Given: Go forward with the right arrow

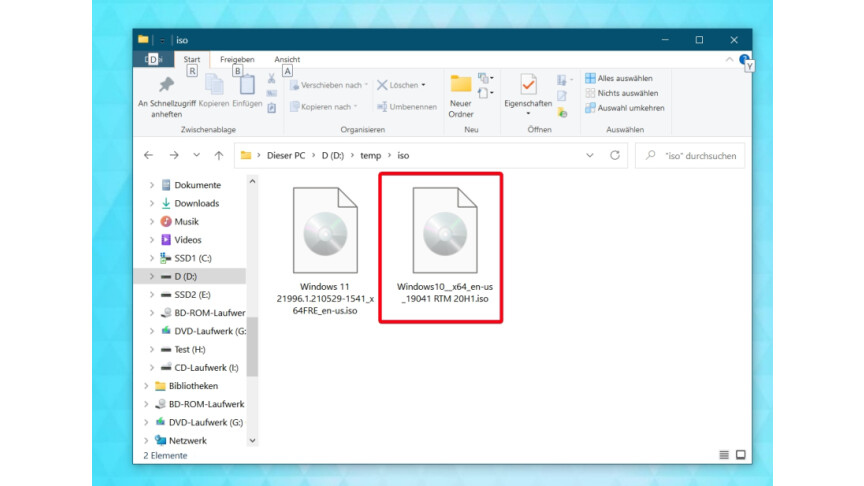Looking at the screenshot, I should [174, 155].
